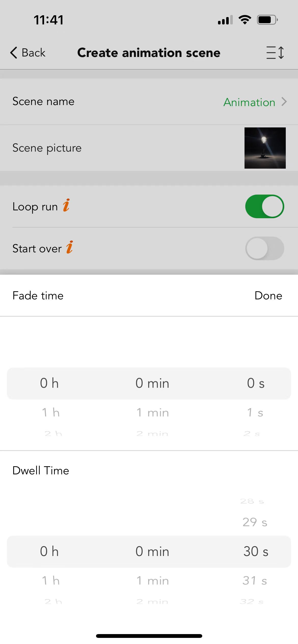This screenshot has height=644, width=298.
Task: Select 1 h in Fade time picker
Action: pos(51,412)
